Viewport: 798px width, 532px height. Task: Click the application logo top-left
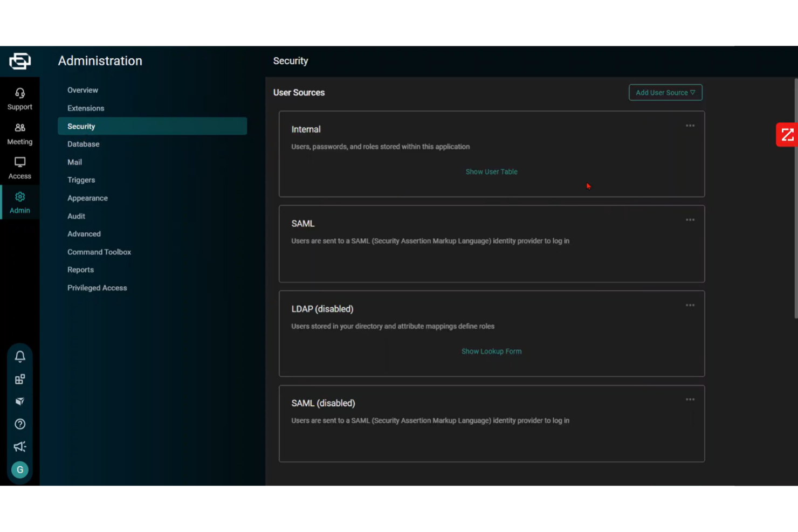pos(20,61)
